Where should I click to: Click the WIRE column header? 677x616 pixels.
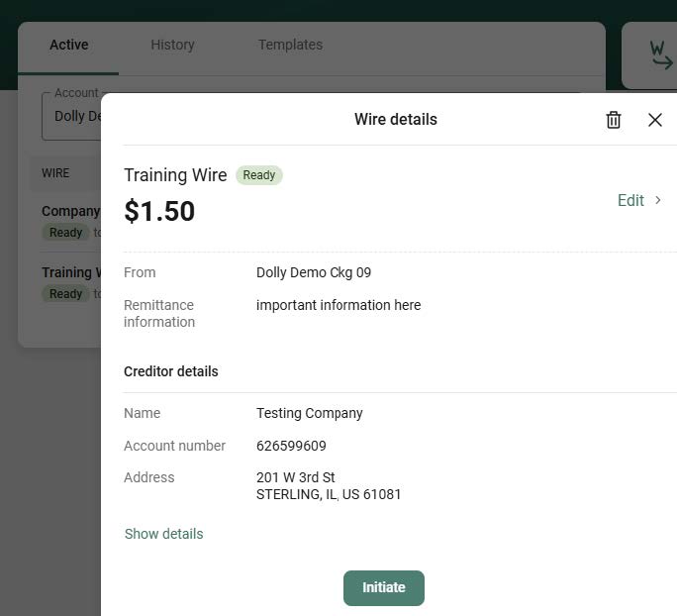55,173
